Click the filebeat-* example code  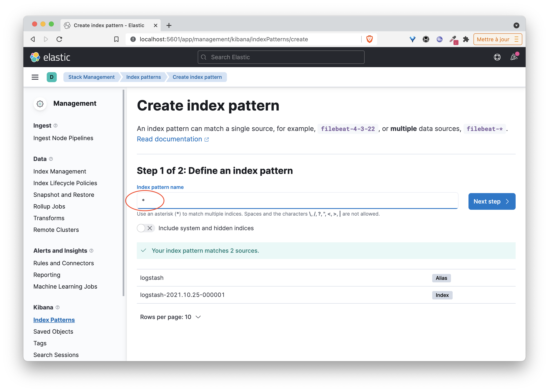click(x=484, y=129)
